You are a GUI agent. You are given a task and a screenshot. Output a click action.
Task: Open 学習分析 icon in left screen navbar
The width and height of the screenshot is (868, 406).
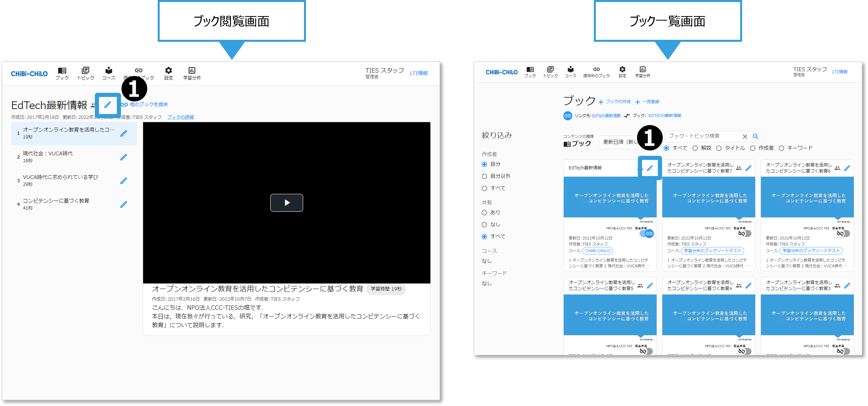[192, 73]
